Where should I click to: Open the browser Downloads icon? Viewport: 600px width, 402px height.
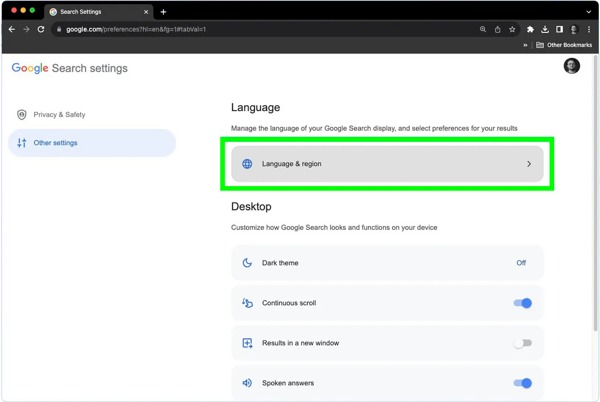545,29
